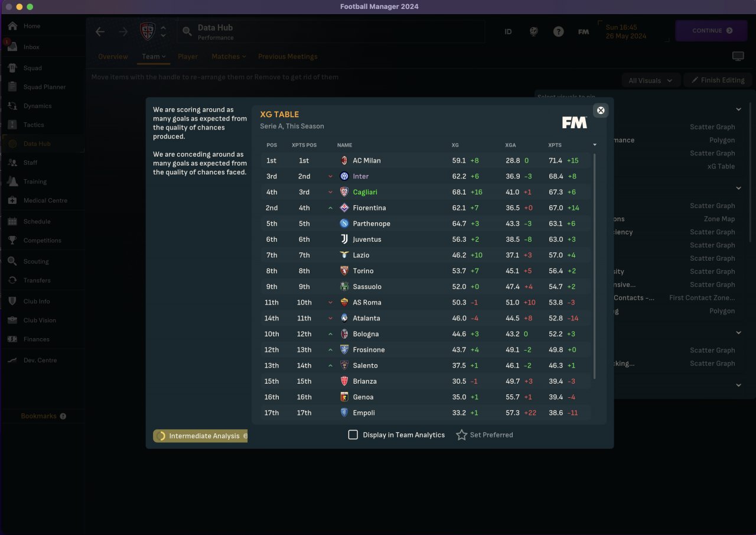Click the Cagliari club badge in header
Screen dimensions: 756x535
[x=148, y=31]
